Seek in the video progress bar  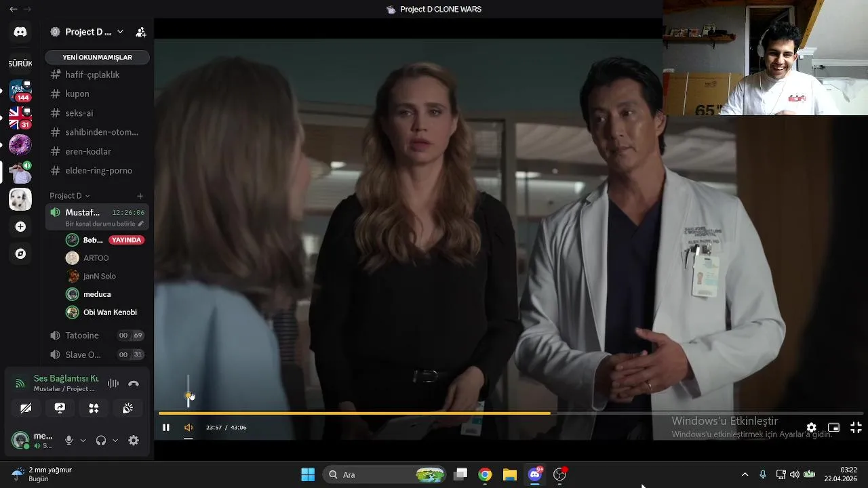pyautogui.click(x=511, y=413)
